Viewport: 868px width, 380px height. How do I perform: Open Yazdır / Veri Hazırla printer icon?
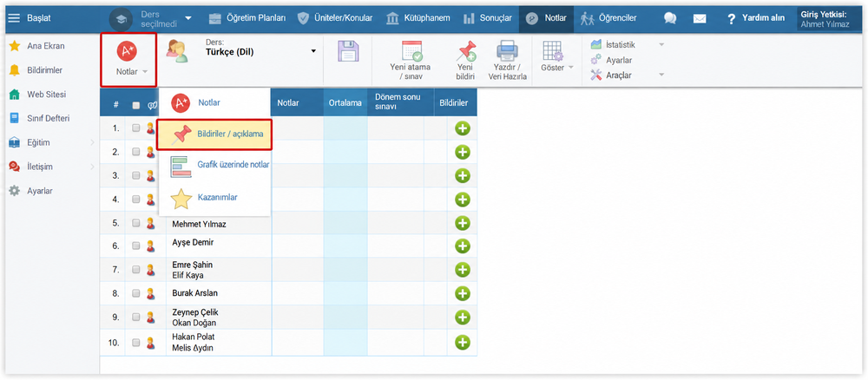[507, 51]
